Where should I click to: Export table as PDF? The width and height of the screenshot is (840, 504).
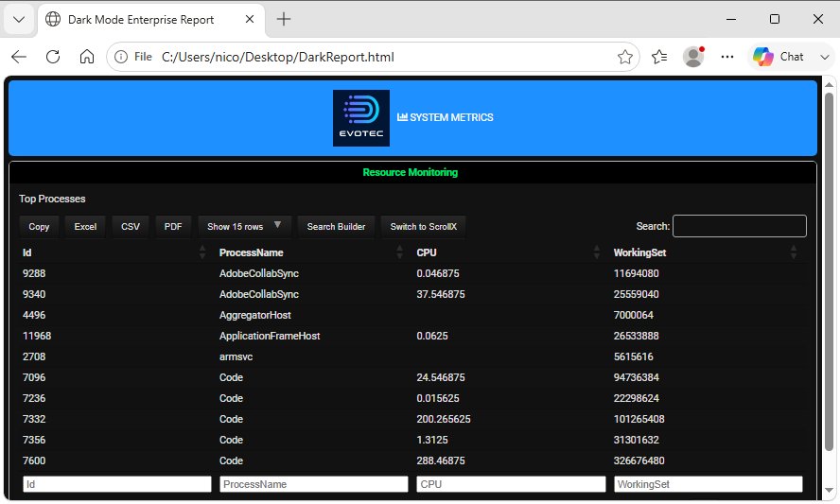coord(173,227)
